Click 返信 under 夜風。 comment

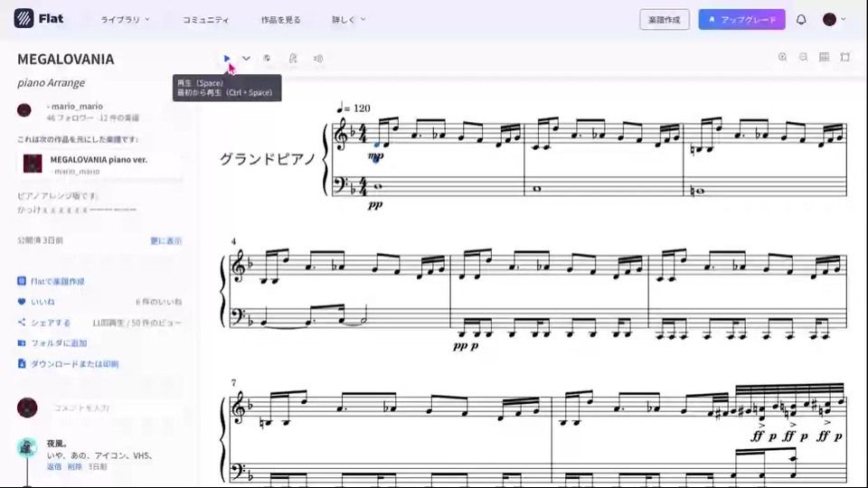click(54, 467)
